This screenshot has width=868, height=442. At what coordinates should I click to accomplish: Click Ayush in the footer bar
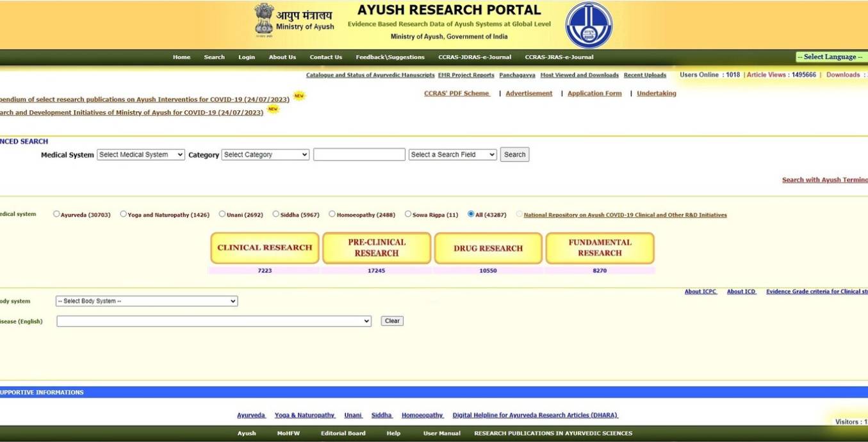point(247,434)
